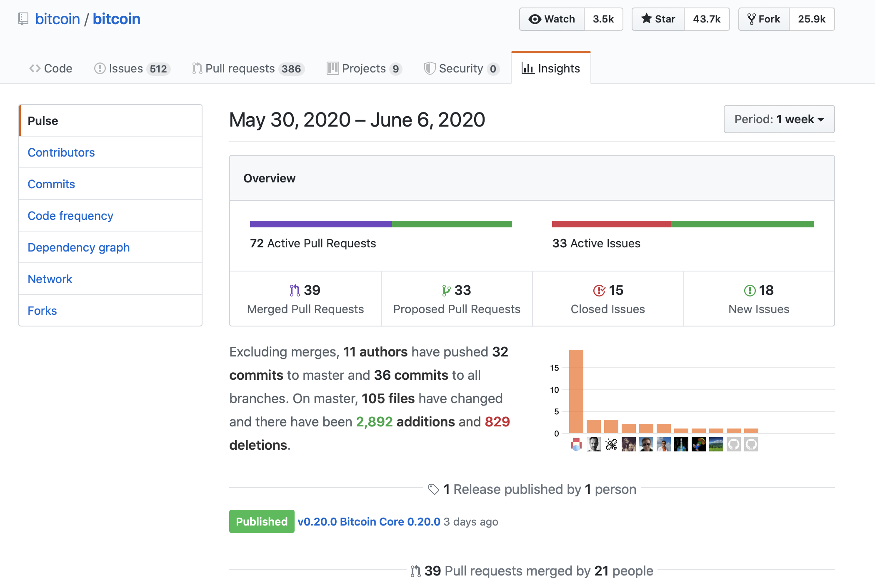This screenshot has height=588, width=875.
Task: Switch to the Pull requests tab
Action: pyautogui.click(x=248, y=68)
